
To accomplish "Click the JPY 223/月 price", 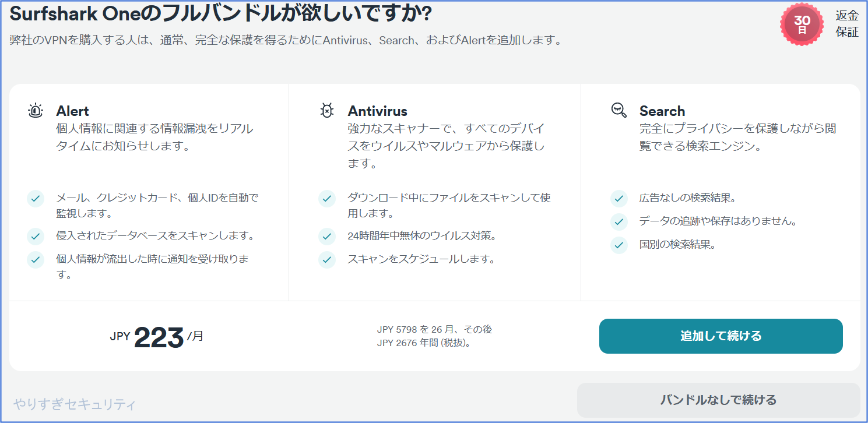I will [156, 337].
